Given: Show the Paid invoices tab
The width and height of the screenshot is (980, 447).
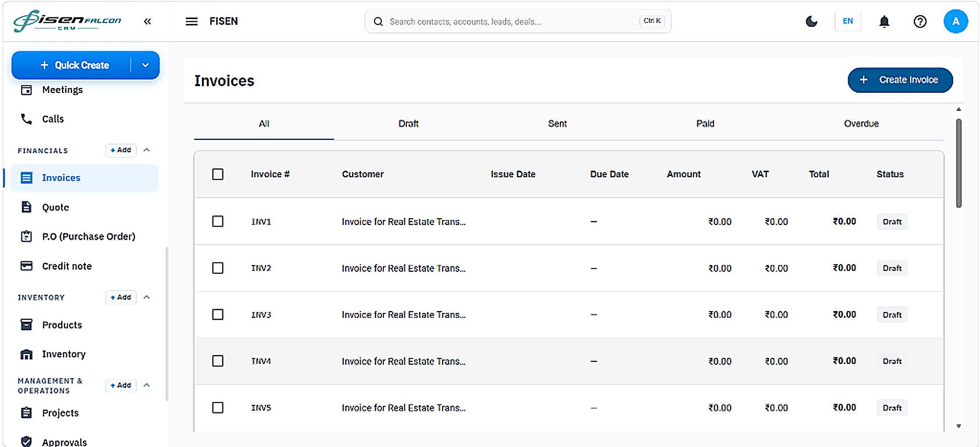Looking at the screenshot, I should click(x=705, y=124).
